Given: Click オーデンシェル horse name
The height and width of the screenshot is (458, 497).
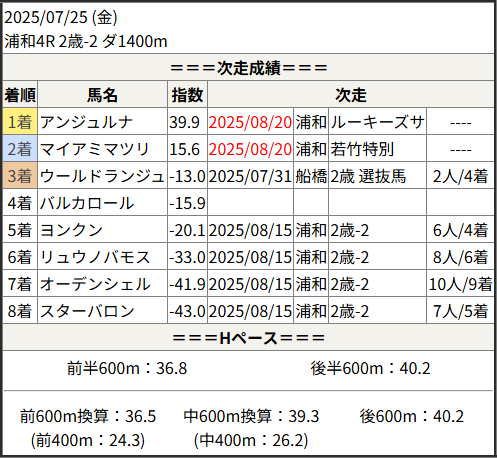Looking at the screenshot, I should point(95,284).
